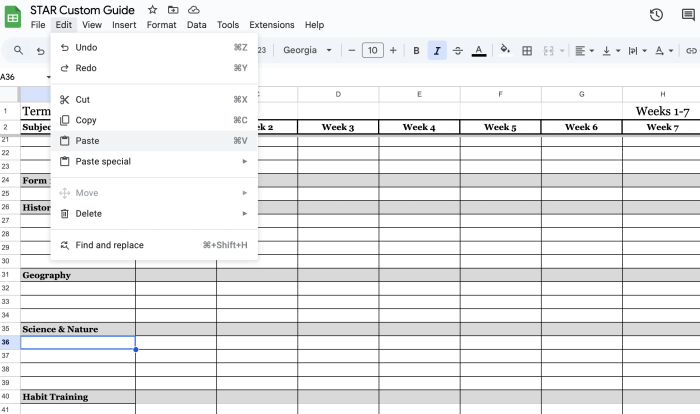Viewport: 700px width, 414px height.
Task: Toggle italic formatting off
Action: coord(437,50)
